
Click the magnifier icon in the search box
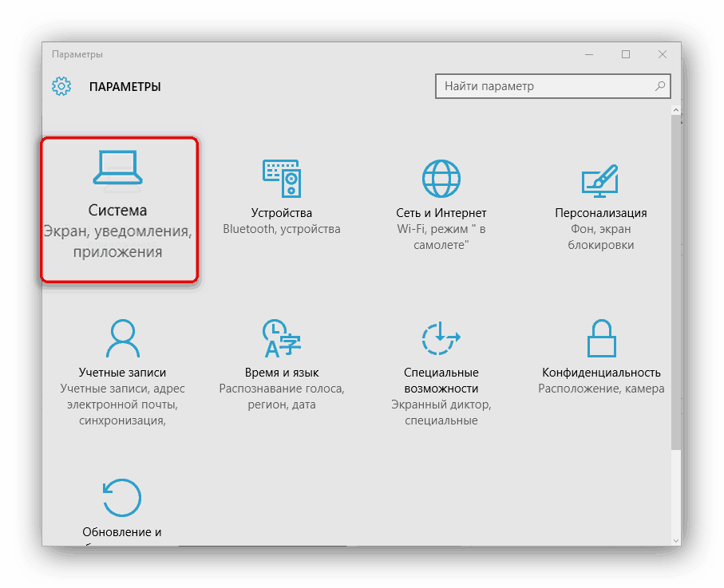click(x=660, y=86)
